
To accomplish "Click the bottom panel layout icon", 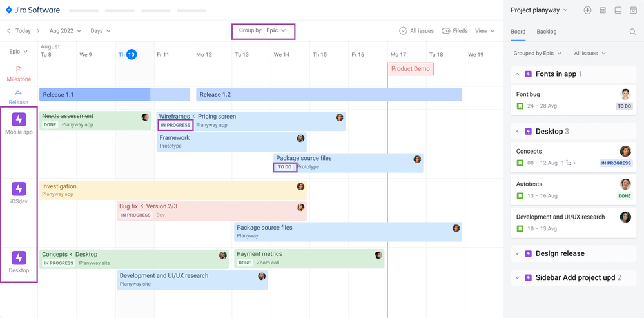I will click(x=618, y=10).
